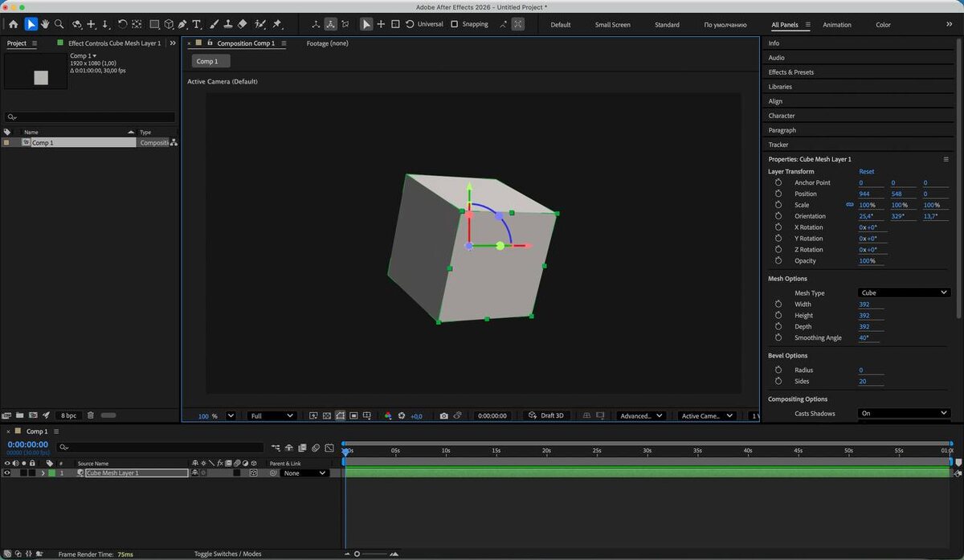
Task: Click the Show Channel color icon
Action: [x=388, y=415]
